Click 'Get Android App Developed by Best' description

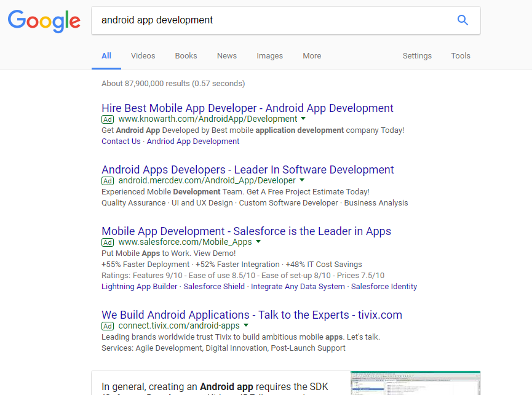coord(253,130)
